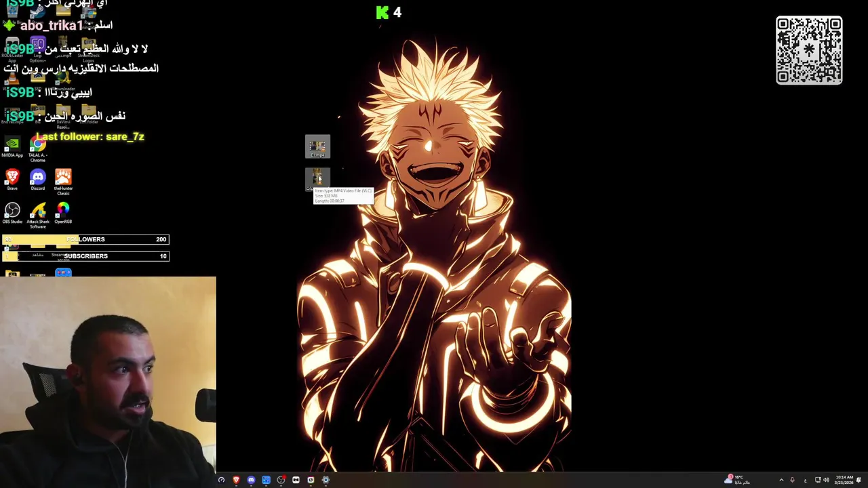Select the OpenRGB desktop icon

tap(63, 213)
